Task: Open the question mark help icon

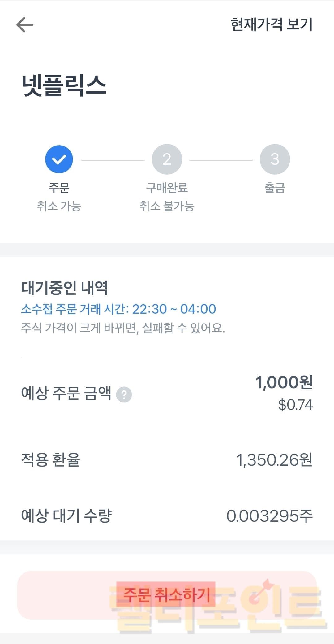Action: point(124,395)
